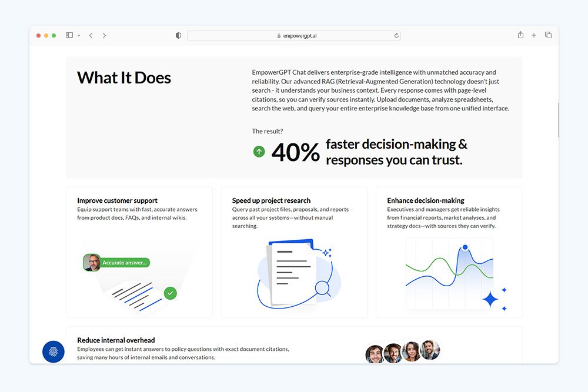Click the page scrollbar on right edge
This screenshot has width=588, height=392.
[x=558, y=120]
